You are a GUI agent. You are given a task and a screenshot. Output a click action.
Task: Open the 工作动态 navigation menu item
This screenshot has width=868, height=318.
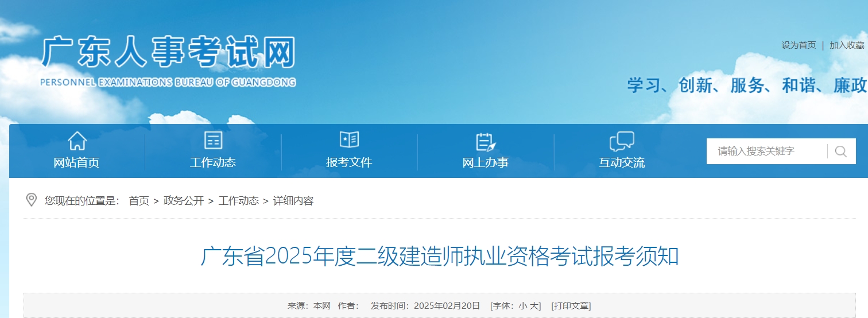point(213,162)
